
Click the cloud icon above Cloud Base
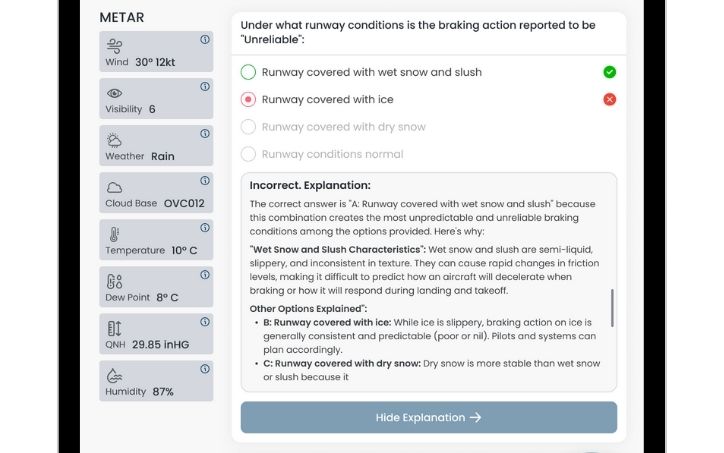[114, 187]
